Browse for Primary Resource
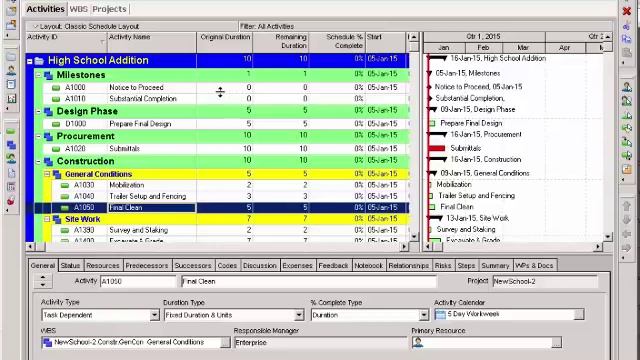Viewport: 640px width, 360px height. [x=556, y=342]
